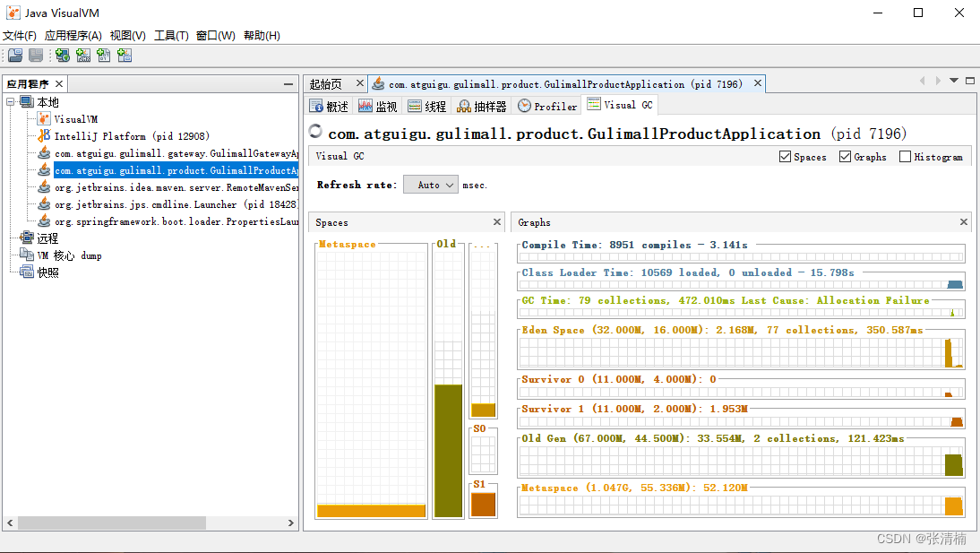Open the 工具(T) menu
This screenshot has height=553, width=980.
tap(171, 36)
